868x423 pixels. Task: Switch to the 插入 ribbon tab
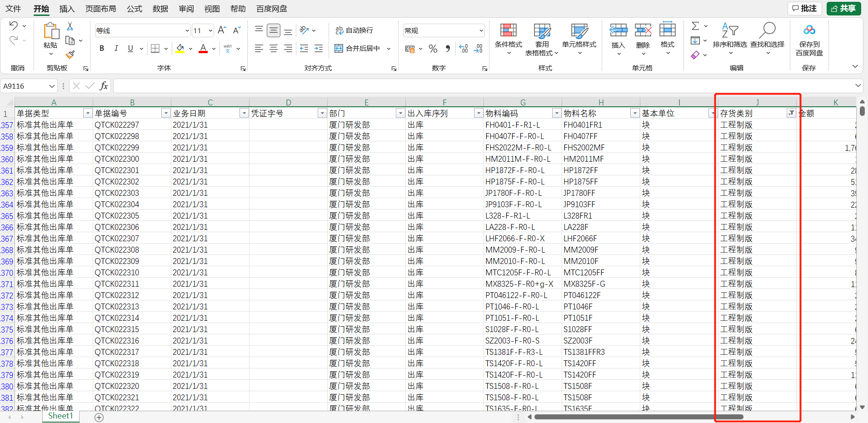(x=67, y=9)
